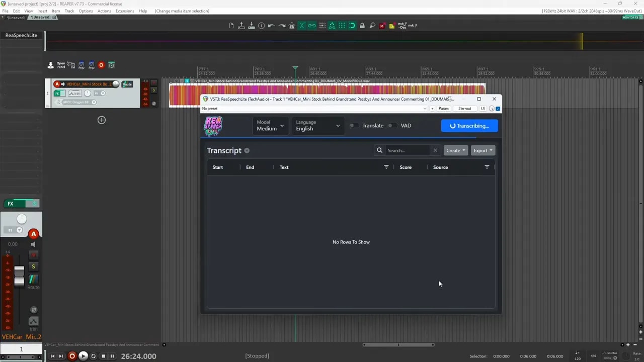Click track 1 trim envelope button
644x362 pixels.
point(74,94)
